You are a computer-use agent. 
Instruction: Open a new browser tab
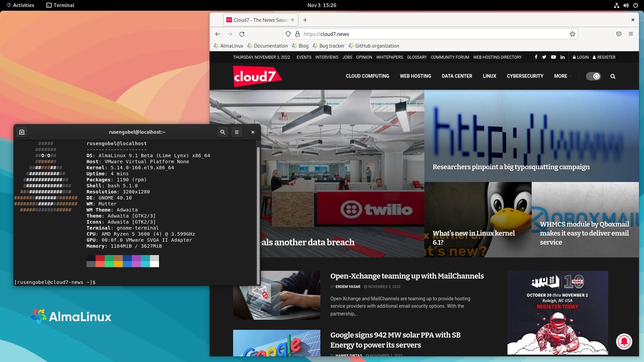click(305, 20)
